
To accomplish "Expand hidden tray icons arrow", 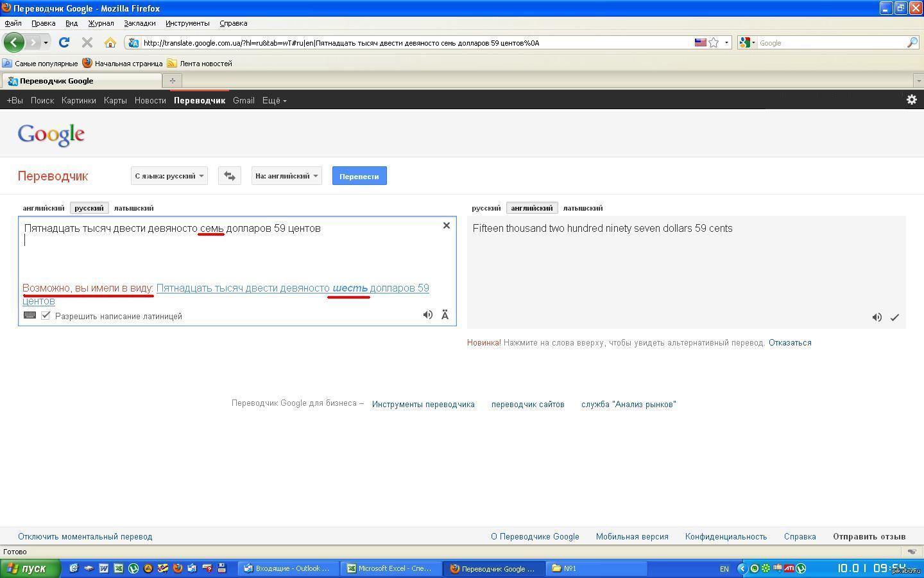I will point(742,568).
